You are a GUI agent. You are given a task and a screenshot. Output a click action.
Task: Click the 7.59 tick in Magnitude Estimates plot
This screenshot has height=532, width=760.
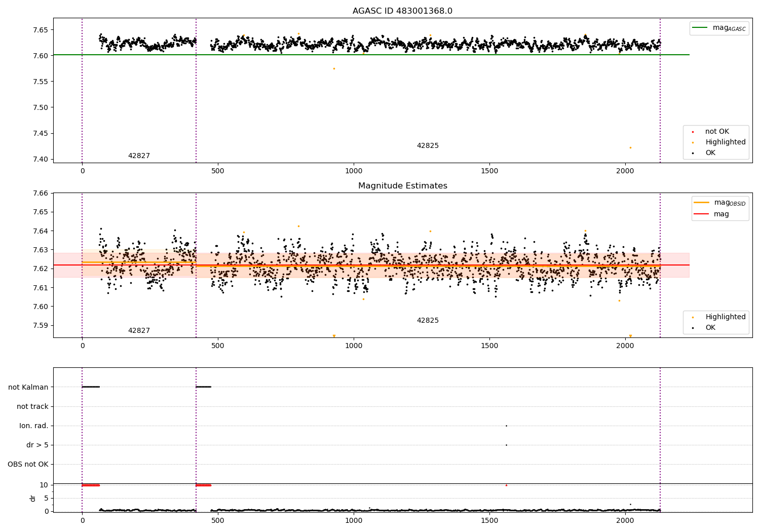tap(40, 325)
